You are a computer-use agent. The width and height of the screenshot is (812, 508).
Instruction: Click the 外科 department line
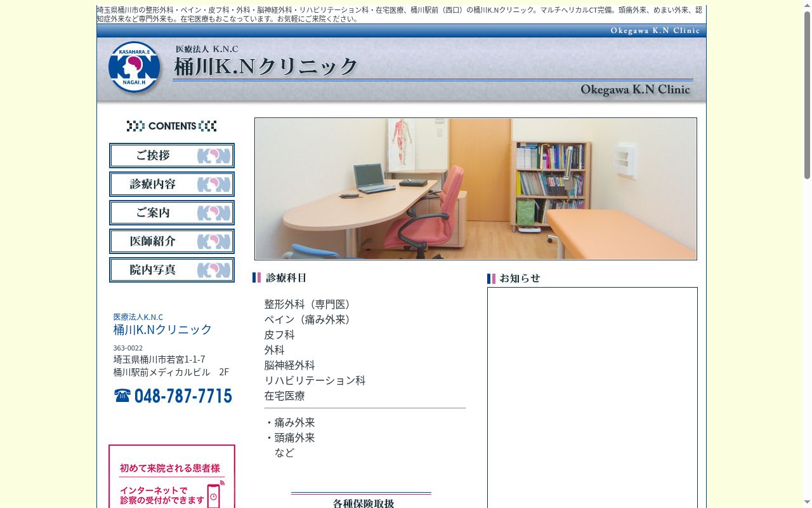point(275,350)
